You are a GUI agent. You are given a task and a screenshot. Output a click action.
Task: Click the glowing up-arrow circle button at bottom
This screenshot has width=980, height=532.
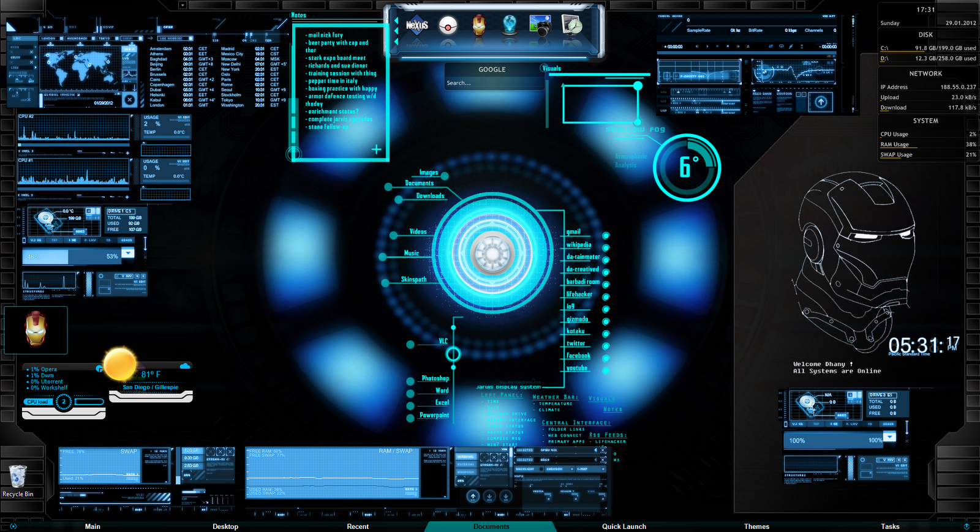tap(473, 496)
